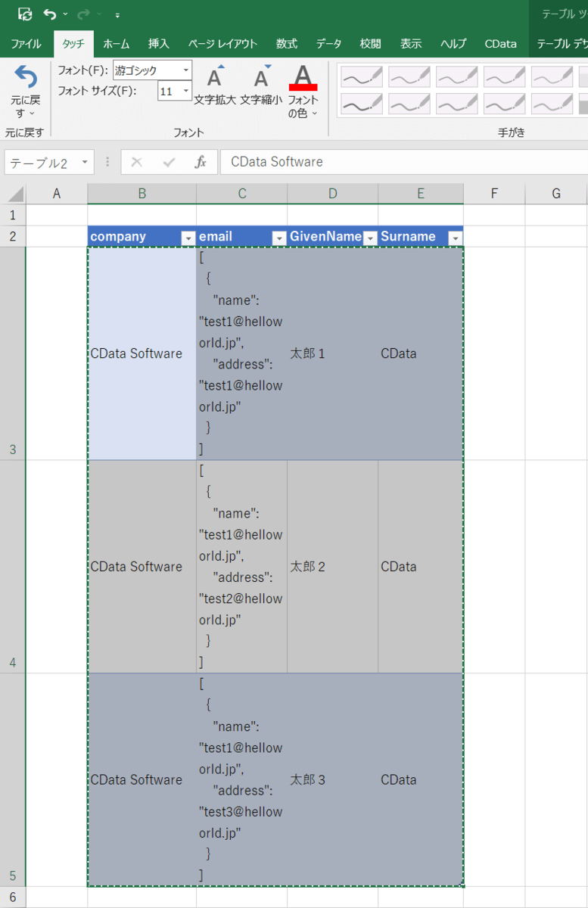Select column C header
The height and width of the screenshot is (908, 588).
click(242, 194)
